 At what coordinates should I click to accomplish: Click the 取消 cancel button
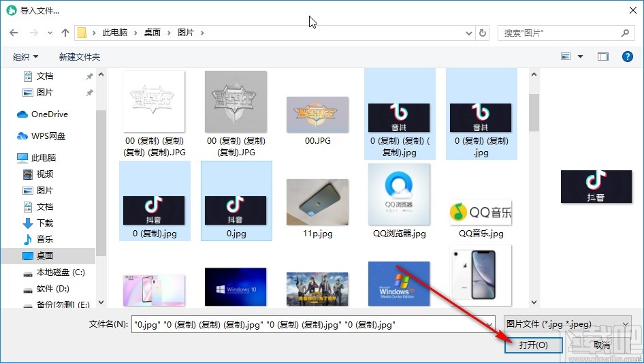(x=602, y=345)
